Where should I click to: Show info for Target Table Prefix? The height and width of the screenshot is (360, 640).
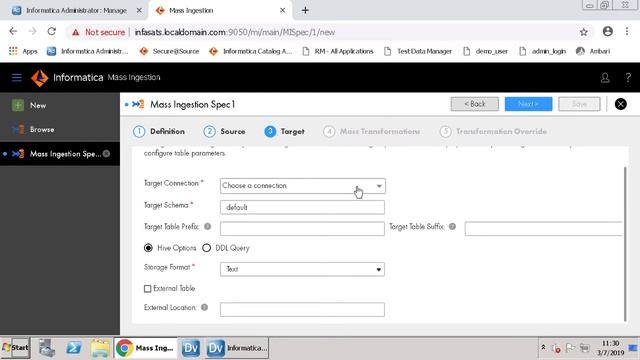pos(207,227)
